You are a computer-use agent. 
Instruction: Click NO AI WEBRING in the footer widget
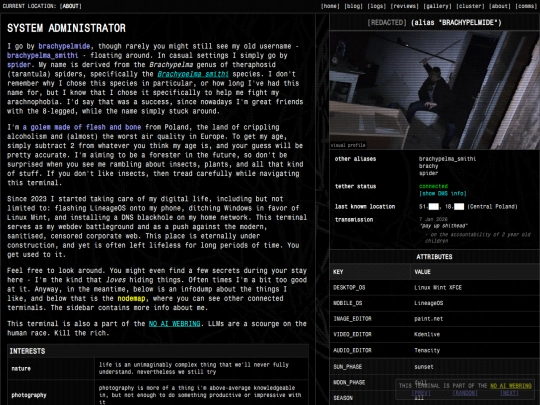(x=511, y=386)
